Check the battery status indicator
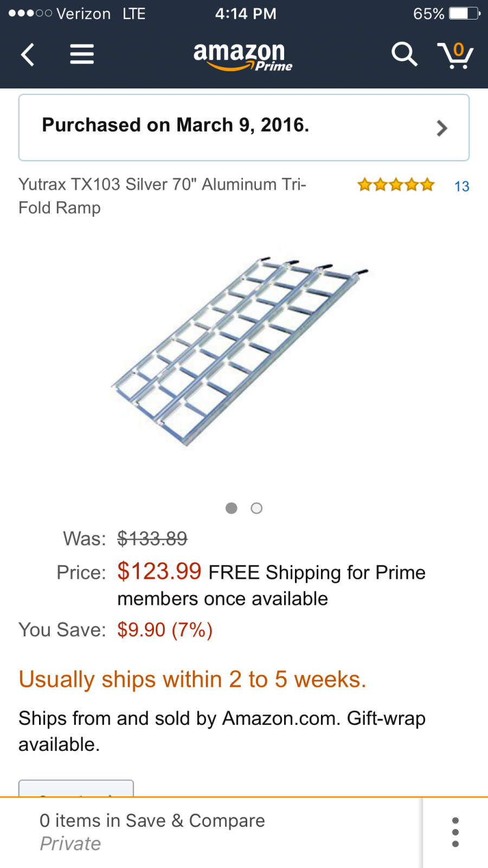The height and width of the screenshot is (868, 488). 465,13
